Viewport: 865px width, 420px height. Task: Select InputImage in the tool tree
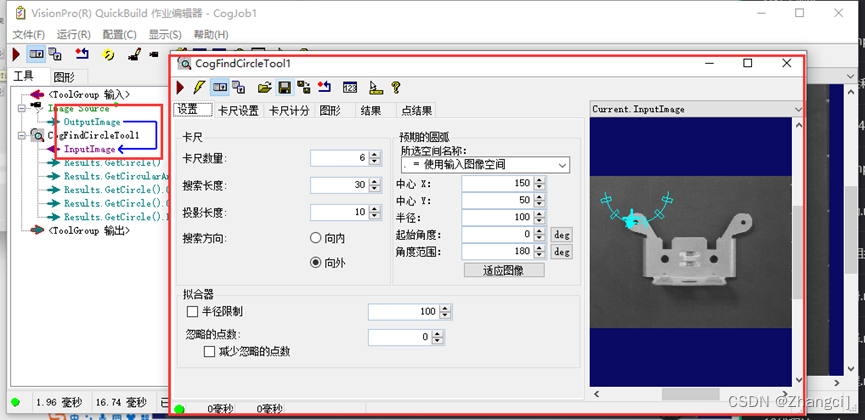click(x=90, y=149)
